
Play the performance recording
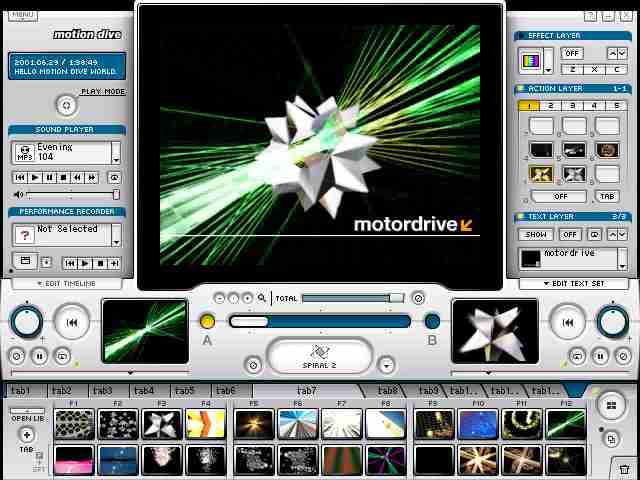coord(85,264)
